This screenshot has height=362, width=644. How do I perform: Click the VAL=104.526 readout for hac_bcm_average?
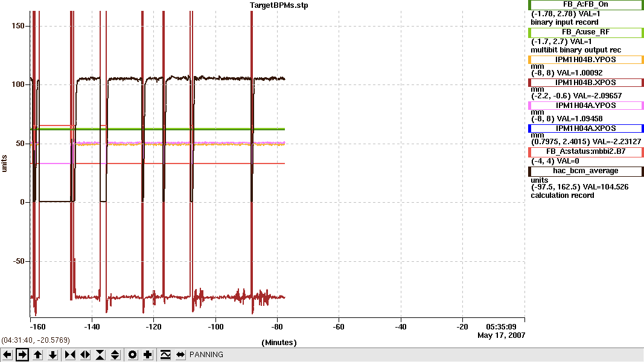point(606,187)
